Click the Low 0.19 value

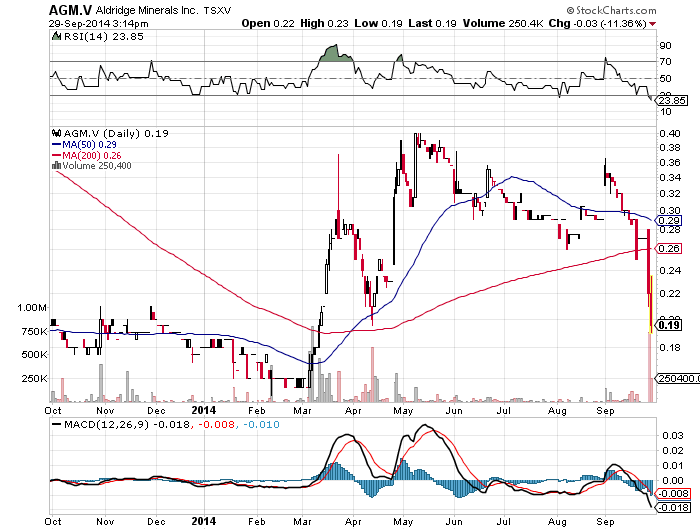point(379,23)
